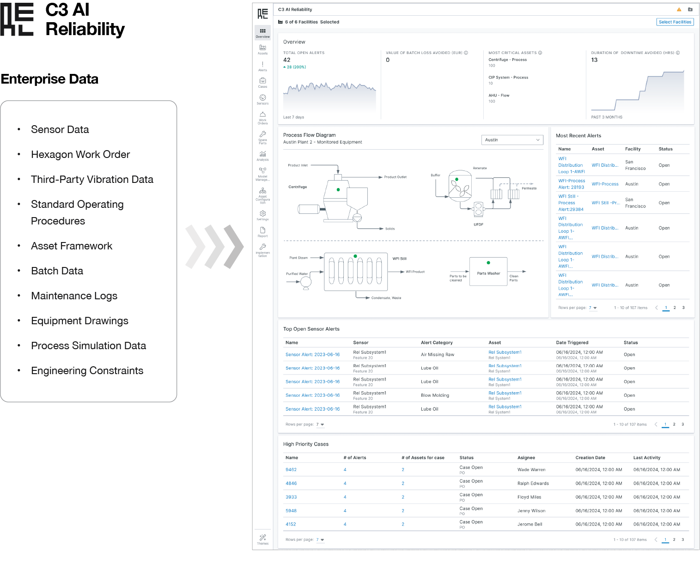700x588 pixels.
Task: Click info icon beside Most Critical Assets
Action: tap(540, 53)
